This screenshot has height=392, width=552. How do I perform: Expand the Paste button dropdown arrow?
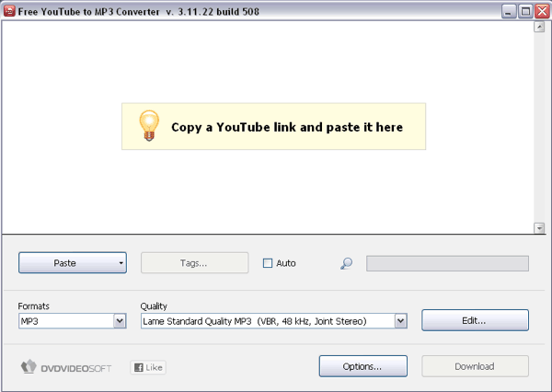(x=121, y=263)
